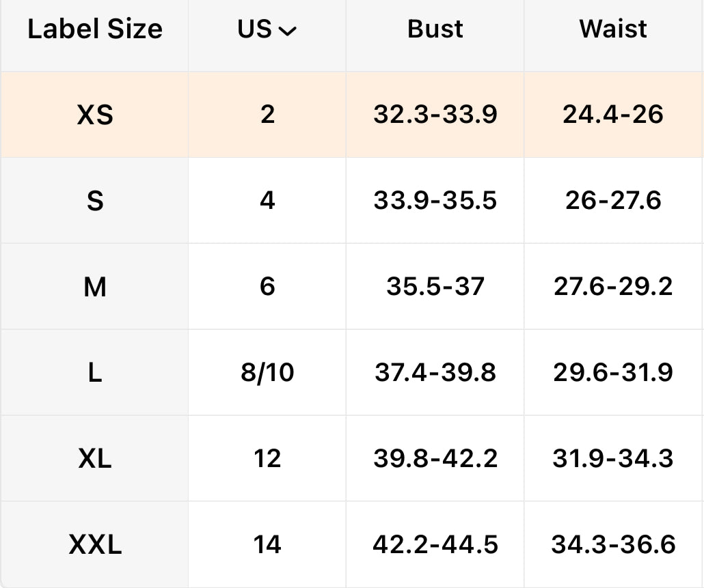This screenshot has width=704, height=588.
Task: Select waist measurement 29.6-31.9
Action: point(613,373)
